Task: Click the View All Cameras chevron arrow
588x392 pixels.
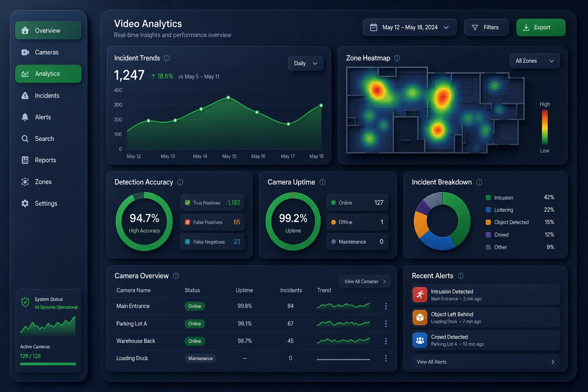Action: pos(384,282)
